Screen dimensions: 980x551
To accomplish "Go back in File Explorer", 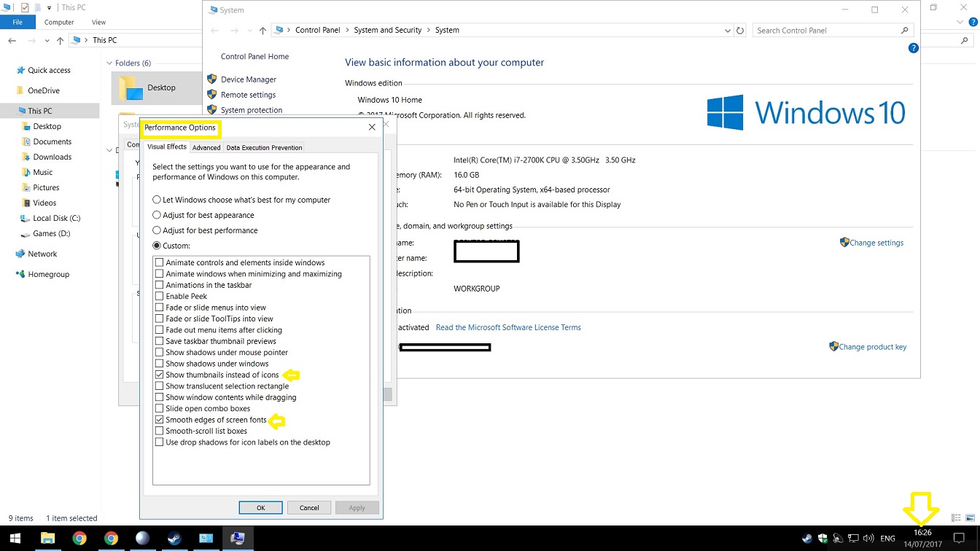I will (x=12, y=40).
